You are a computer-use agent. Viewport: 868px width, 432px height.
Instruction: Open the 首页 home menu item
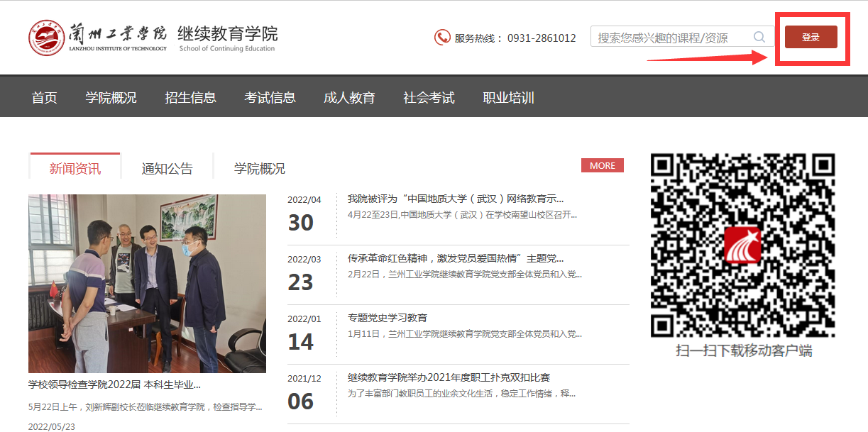click(44, 97)
